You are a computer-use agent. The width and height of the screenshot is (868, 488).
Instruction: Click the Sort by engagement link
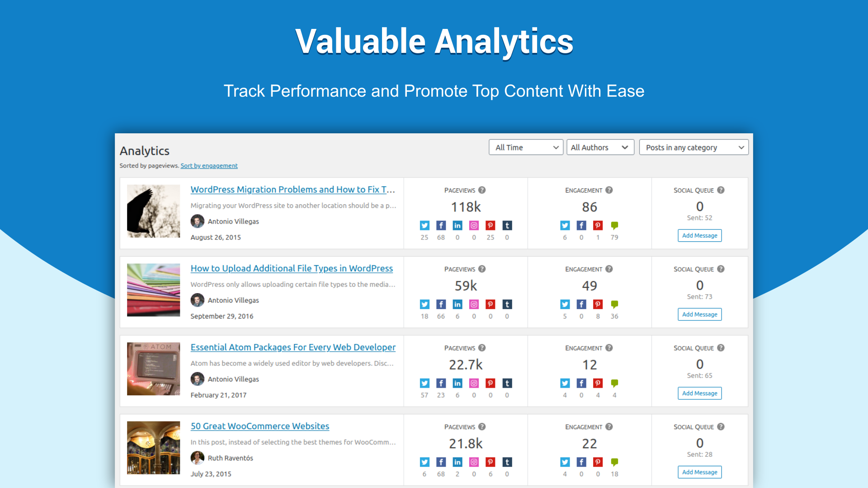click(x=209, y=166)
